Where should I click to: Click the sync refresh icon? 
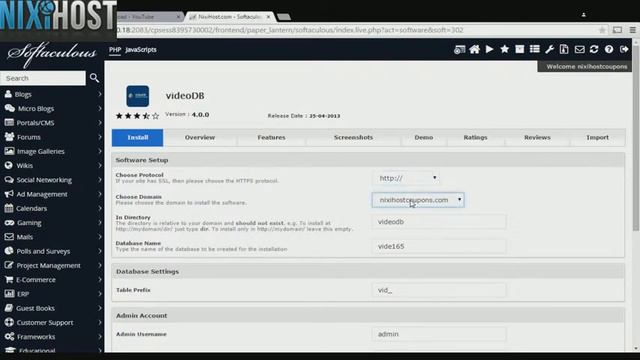click(x=594, y=49)
